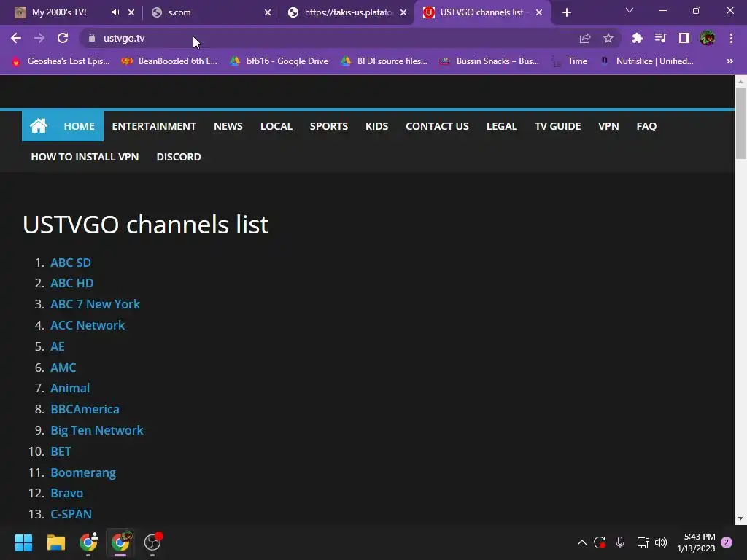Open the volume speaker icon in tray
Viewport: 747px width, 560px height.
[x=661, y=542]
